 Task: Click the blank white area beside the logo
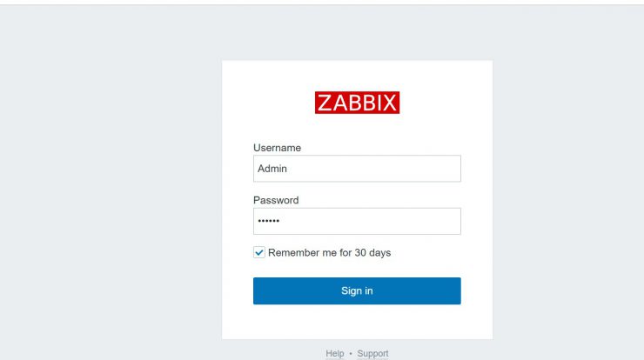point(444,103)
